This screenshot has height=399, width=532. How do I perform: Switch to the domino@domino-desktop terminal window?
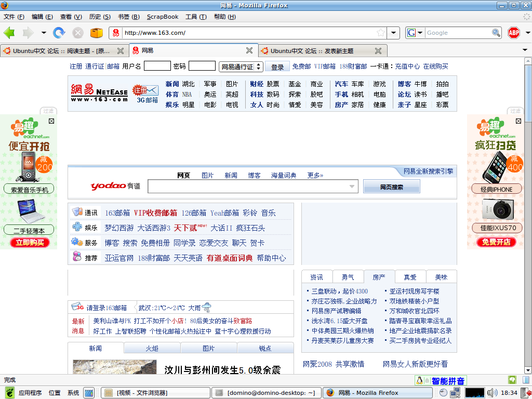coord(267,393)
